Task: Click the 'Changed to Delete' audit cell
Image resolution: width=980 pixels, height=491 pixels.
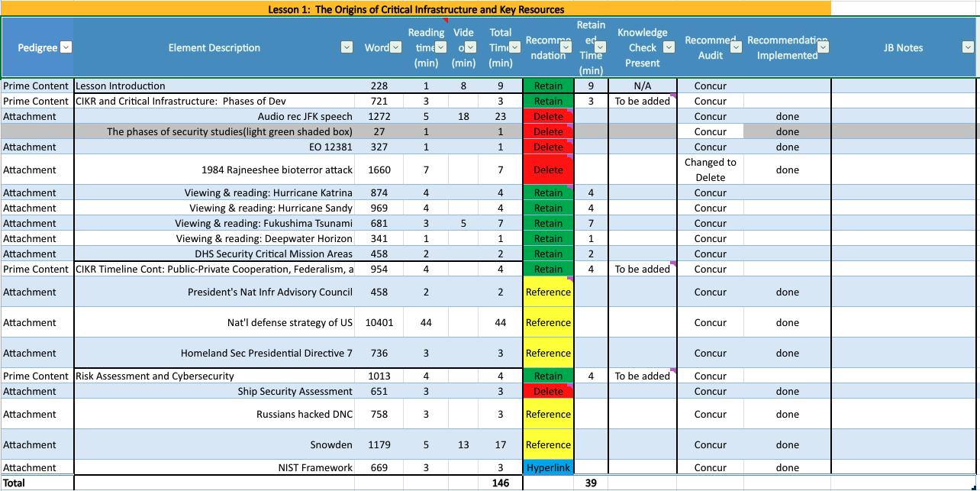Action: click(710, 170)
